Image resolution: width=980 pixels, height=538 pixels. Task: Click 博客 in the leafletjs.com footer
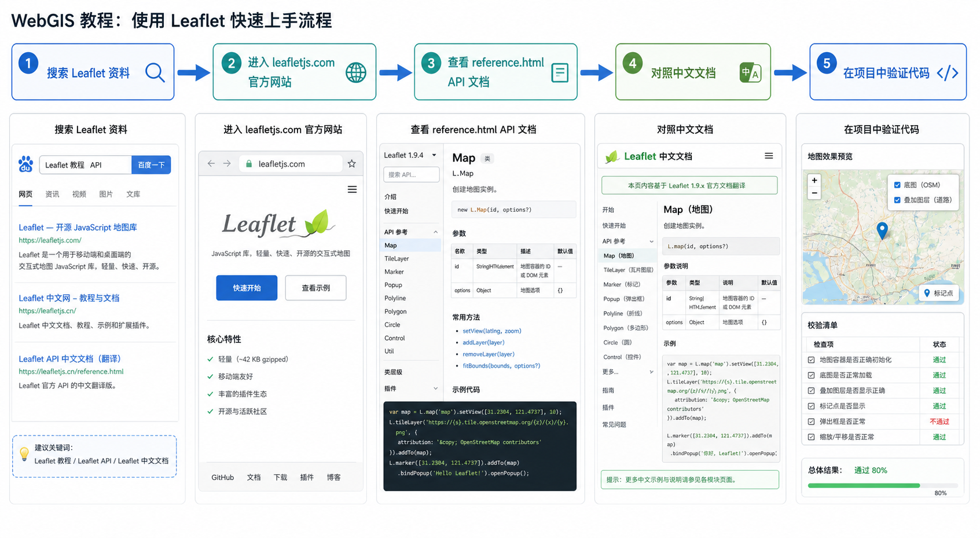tap(333, 477)
